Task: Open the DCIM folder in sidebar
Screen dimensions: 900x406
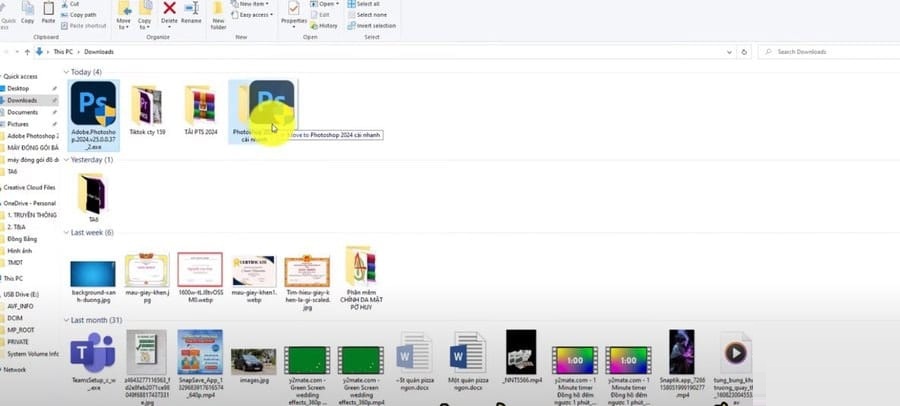Action: 15,318
